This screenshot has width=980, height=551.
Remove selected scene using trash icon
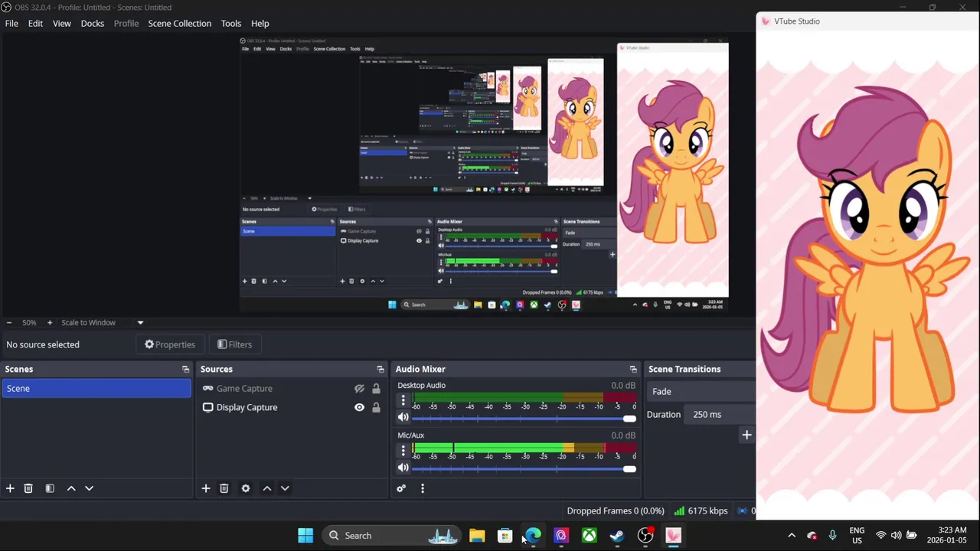coord(28,488)
